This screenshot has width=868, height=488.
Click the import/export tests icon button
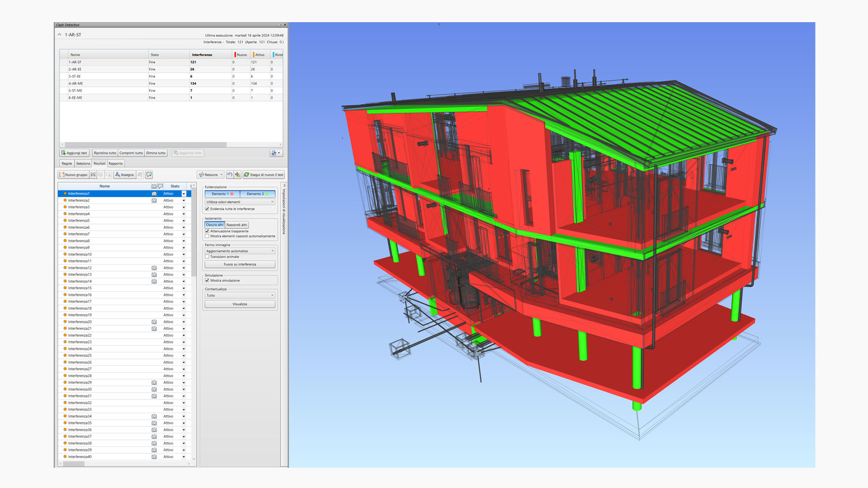click(276, 153)
